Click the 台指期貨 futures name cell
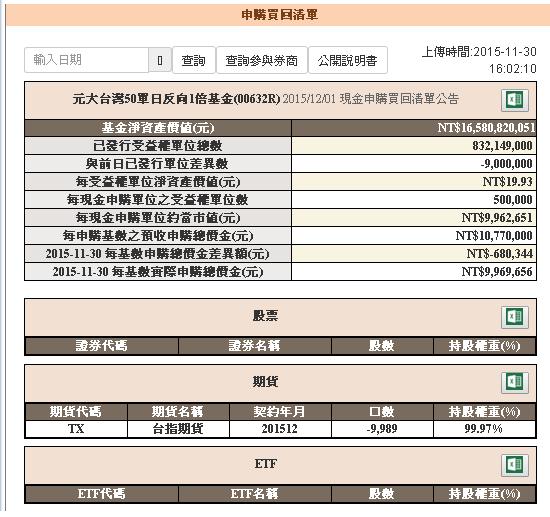 point(178,429)
